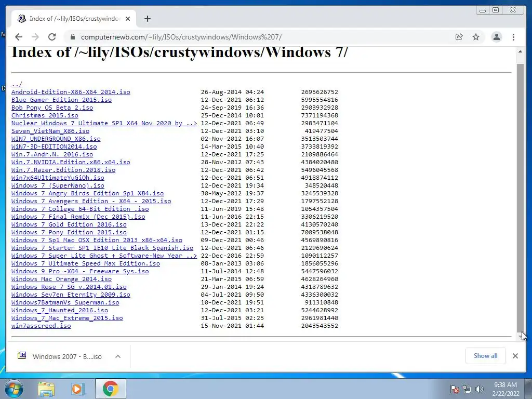Click Windows_7_Mac_Extreme_2015.iso link

(x=67, y=318)
